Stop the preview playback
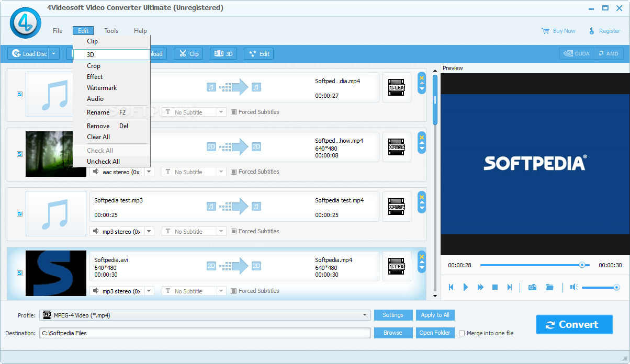 tap(495, 287)
